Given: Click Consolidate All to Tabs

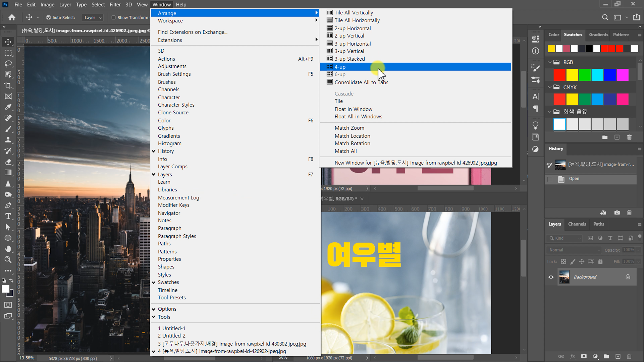Looking at the screenshot, I should point(361,82).
